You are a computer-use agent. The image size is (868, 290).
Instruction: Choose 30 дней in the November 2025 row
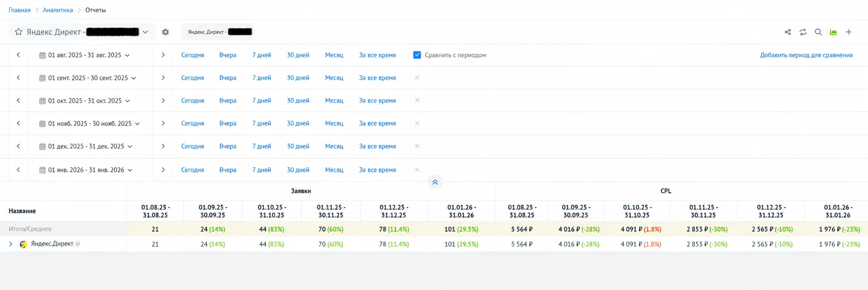coord(298,123)
